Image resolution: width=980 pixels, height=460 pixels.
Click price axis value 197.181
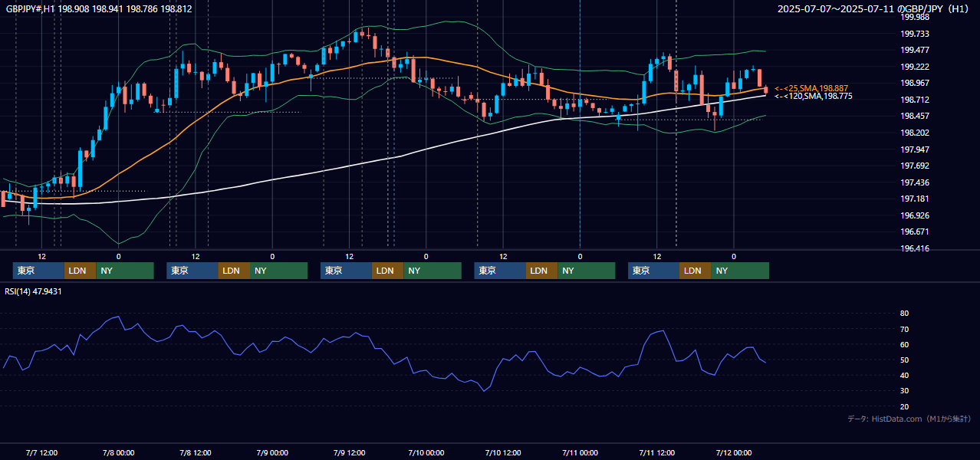click(915, 199)
